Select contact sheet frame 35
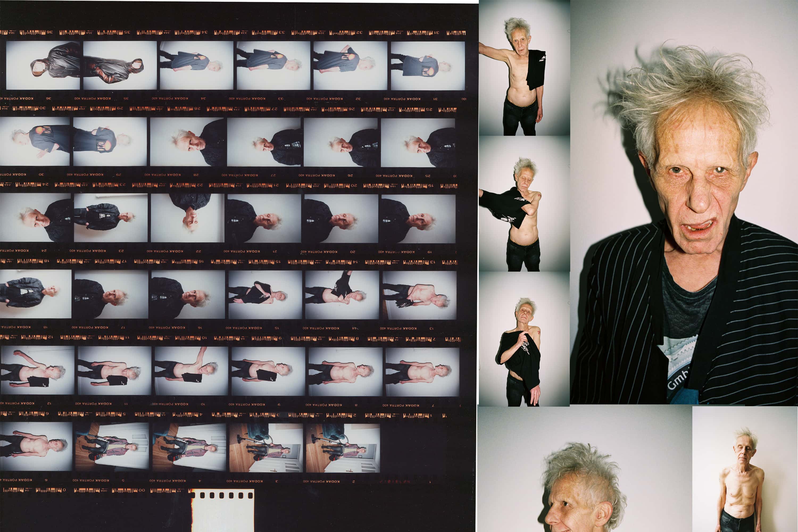This screenshot has height=532, width=798. [x=120, y=65]
